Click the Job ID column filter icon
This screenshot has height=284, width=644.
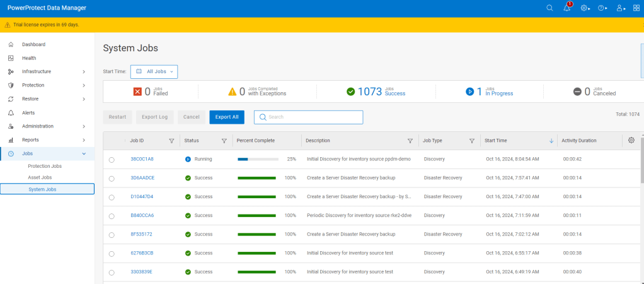pyautogui.click(x=171, y=141)
